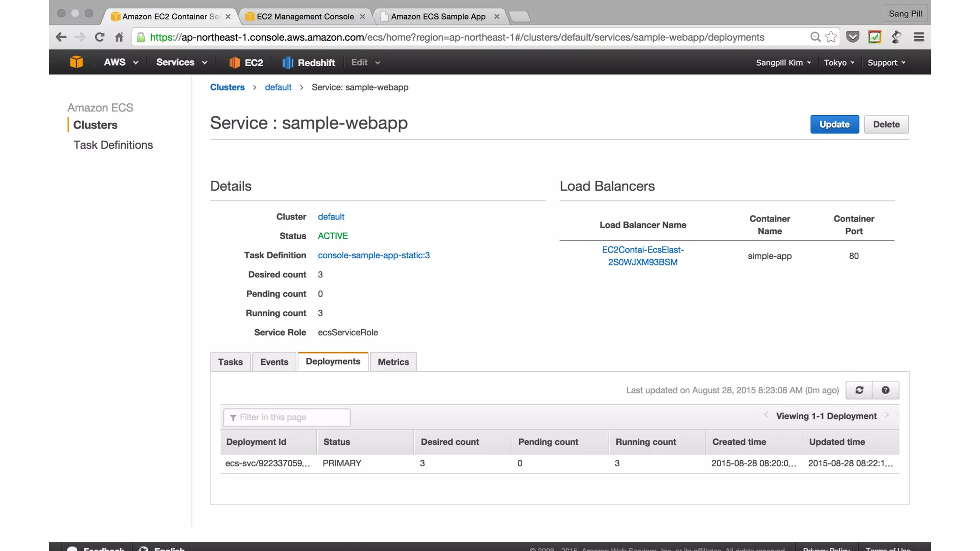Click the AWS orange cube home icon
Viewport: 980px width, 551px height.
(76, 62)
